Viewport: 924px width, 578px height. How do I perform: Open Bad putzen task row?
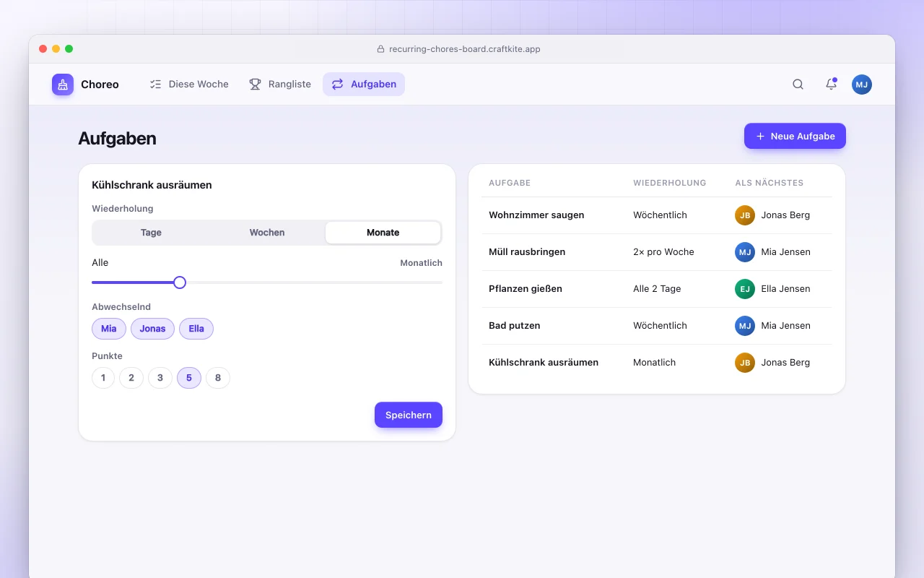657,326
